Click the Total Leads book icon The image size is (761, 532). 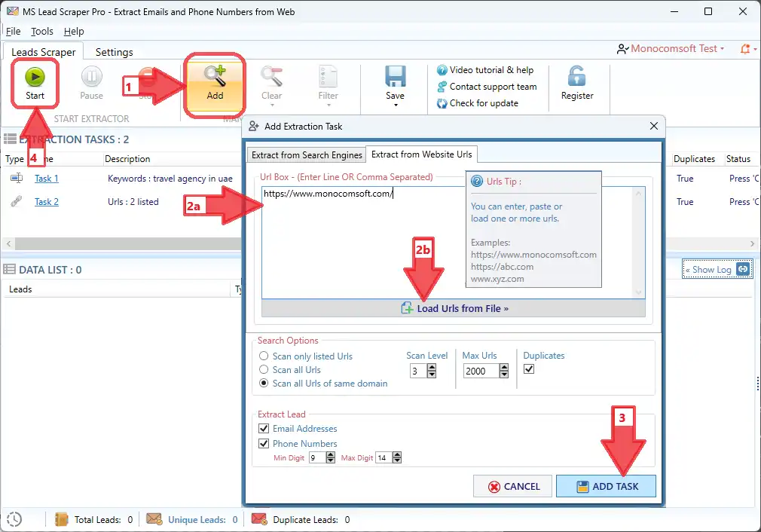pos(62,519)
